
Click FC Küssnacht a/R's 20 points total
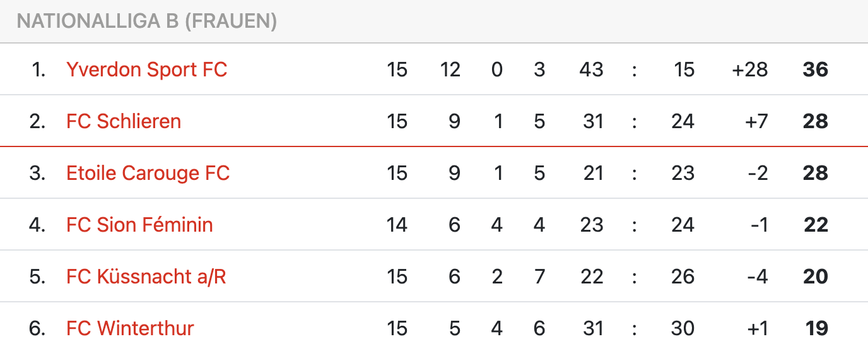815,277
